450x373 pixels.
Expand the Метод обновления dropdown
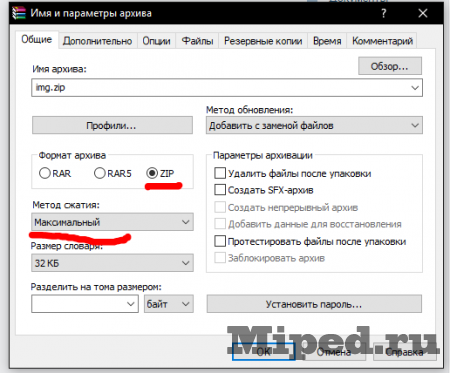[314, 125]
